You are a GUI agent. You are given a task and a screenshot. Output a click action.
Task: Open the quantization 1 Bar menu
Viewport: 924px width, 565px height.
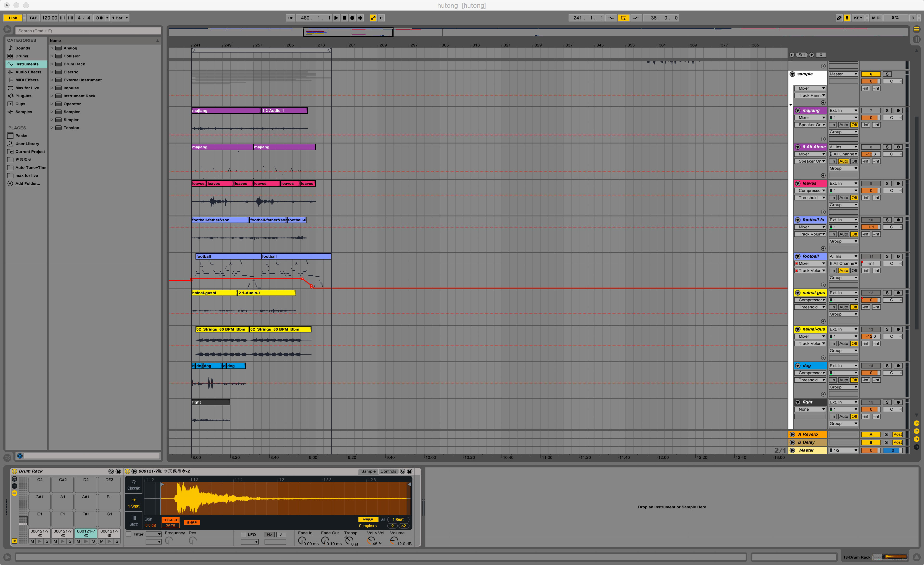tap(120, 18)
